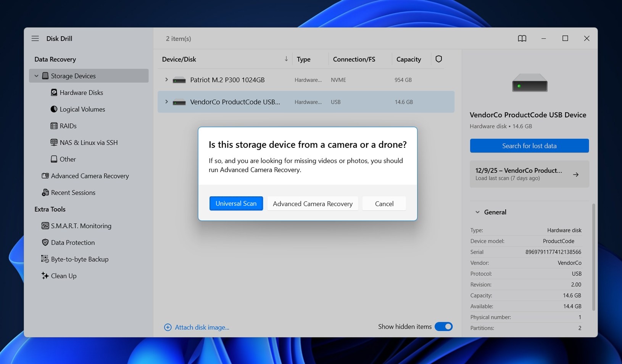This screenshot has width=622, height=364.
Task: Collapse the General section
Action: click(477, 212)
